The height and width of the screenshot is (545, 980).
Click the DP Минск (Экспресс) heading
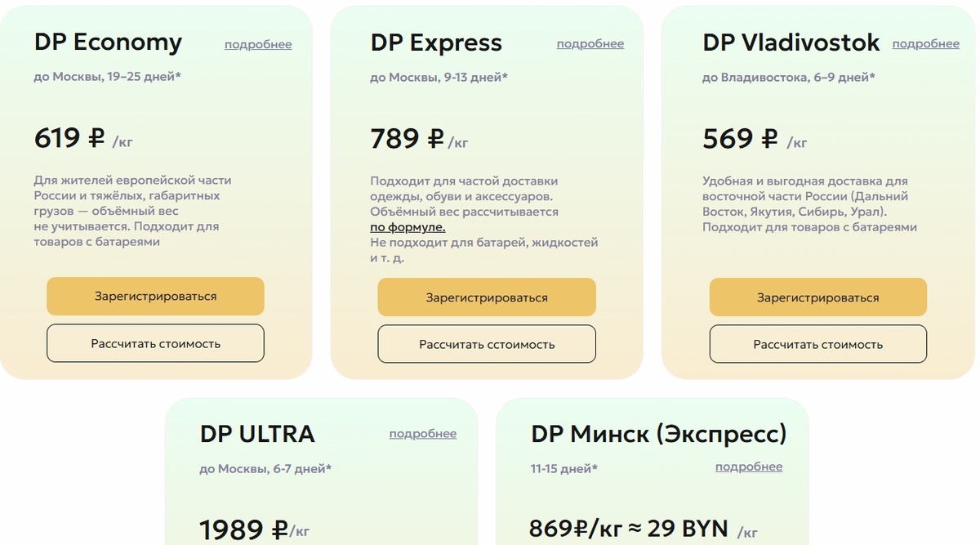[x=658, y=433]
